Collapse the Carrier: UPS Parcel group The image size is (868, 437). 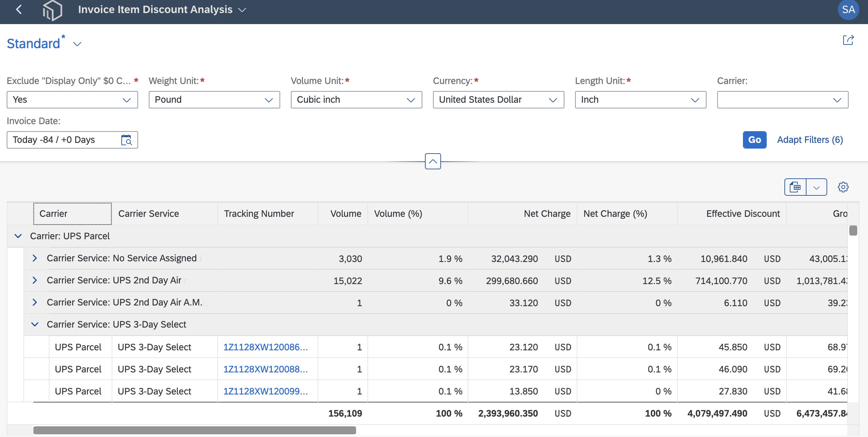pyautogui.click(x=18, y=236)
